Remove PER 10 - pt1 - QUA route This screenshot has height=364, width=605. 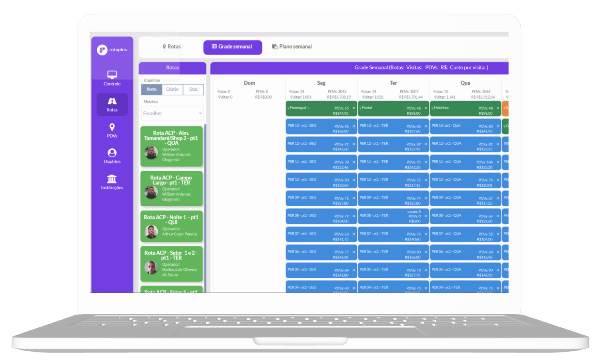point(498,180)
